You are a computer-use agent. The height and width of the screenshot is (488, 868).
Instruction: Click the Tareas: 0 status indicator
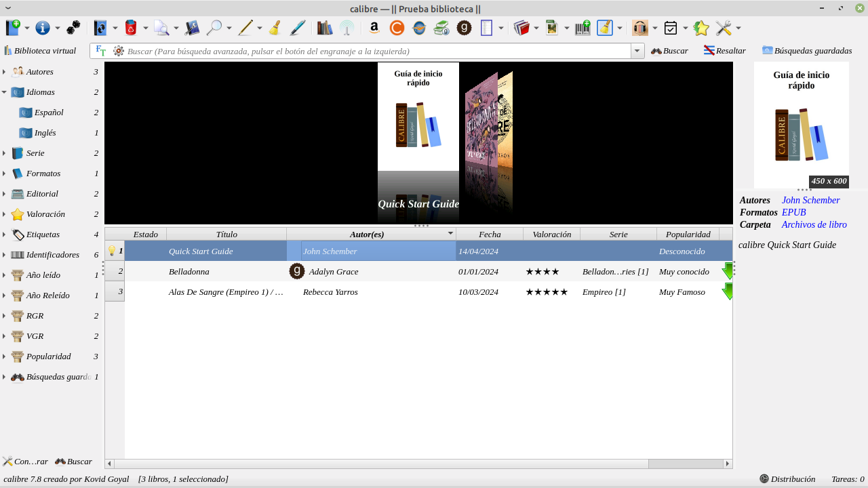848,479
